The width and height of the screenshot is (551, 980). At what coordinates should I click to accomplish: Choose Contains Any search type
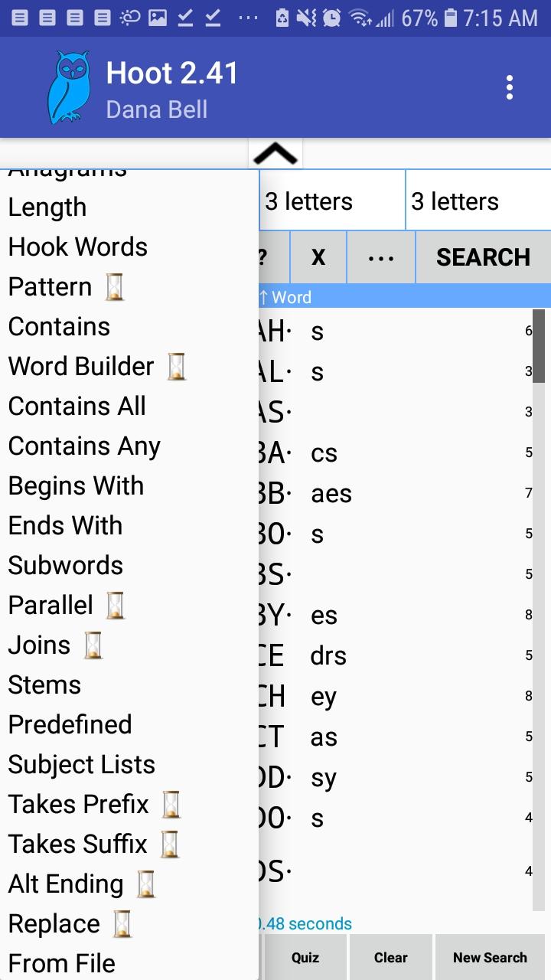pos(84,446)
